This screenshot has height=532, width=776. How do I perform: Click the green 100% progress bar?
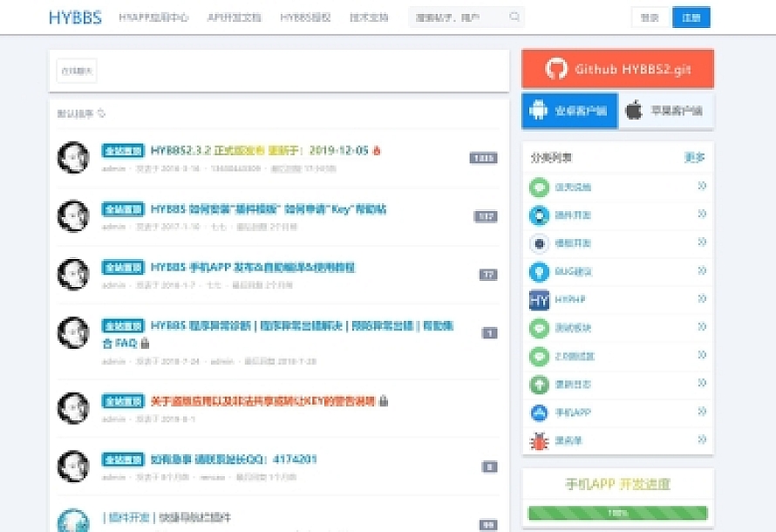point(617,514)
